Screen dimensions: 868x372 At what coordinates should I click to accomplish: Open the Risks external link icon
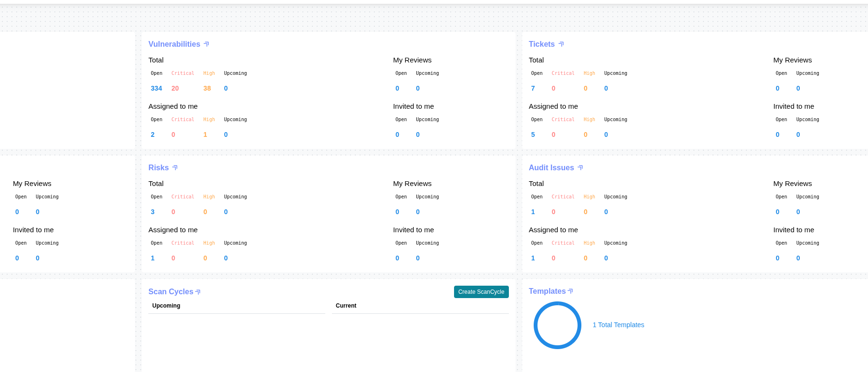coord(175,167)
